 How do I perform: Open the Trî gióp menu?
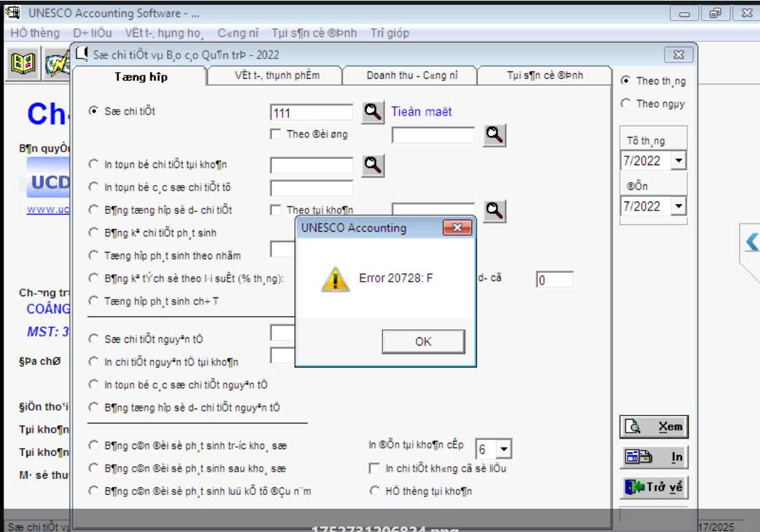click(390, 33)
